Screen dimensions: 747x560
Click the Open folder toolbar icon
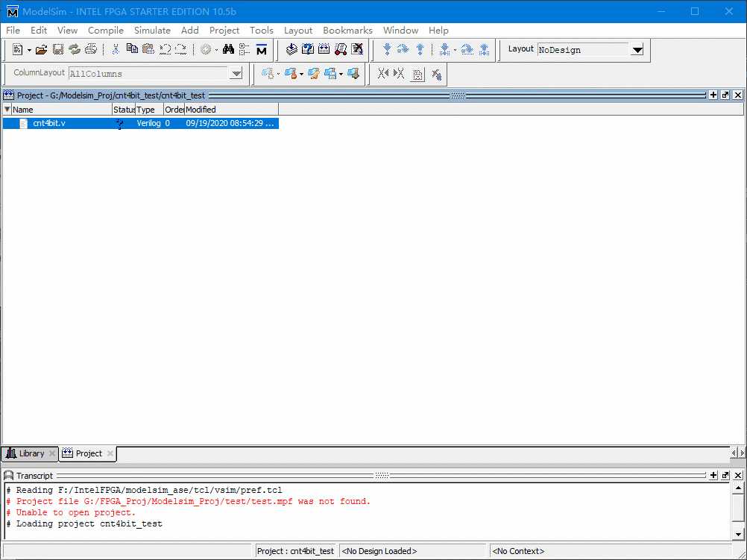(42, 49)
